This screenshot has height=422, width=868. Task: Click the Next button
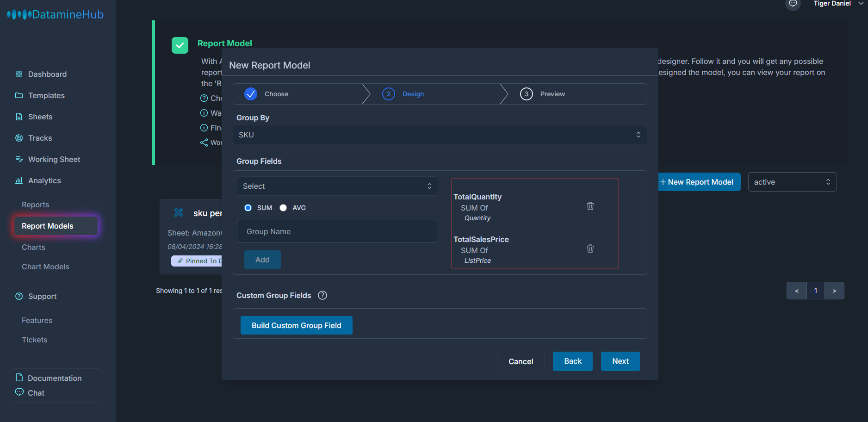point(620,361)
